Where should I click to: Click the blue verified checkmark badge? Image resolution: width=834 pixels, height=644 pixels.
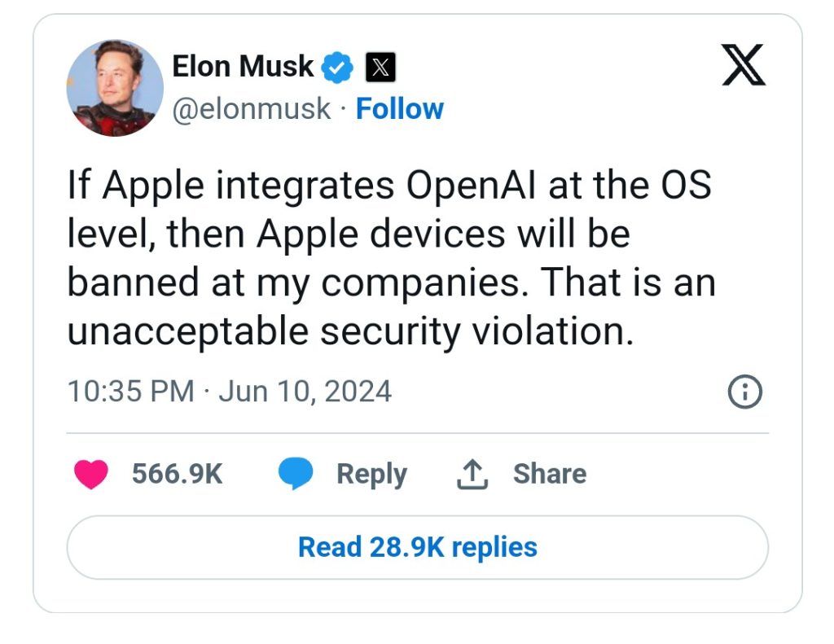pos(338,68)
